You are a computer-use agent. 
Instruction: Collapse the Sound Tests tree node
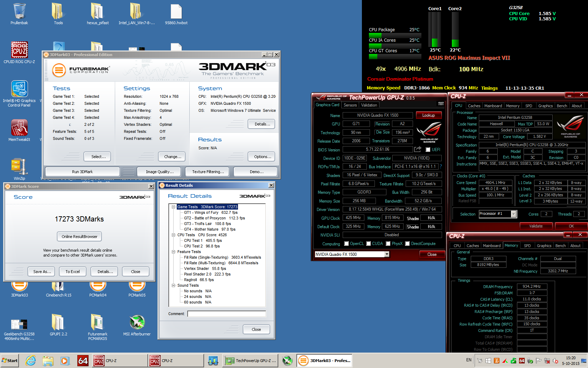pyautogui.click(x=173, y=285)
